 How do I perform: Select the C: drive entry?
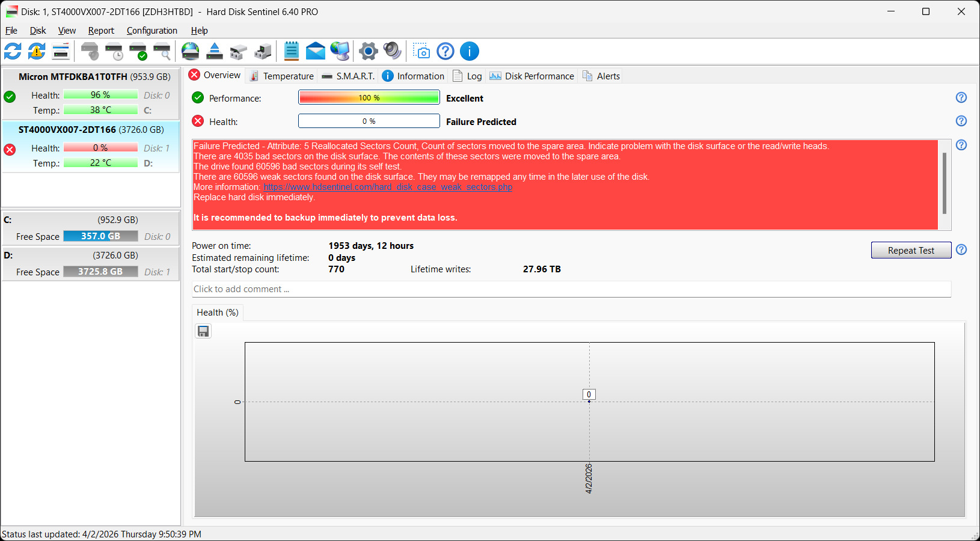coord(91,228)
